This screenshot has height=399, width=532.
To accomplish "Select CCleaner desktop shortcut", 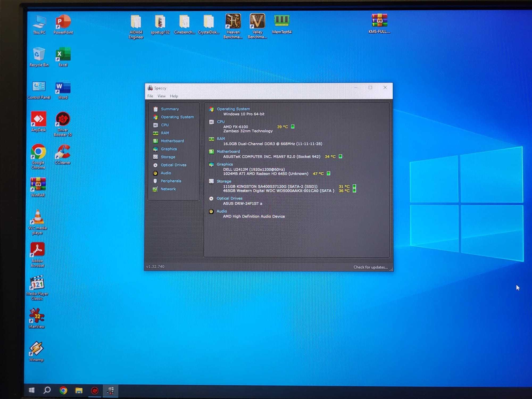I will pyautogui.click(x=63, y=155).
